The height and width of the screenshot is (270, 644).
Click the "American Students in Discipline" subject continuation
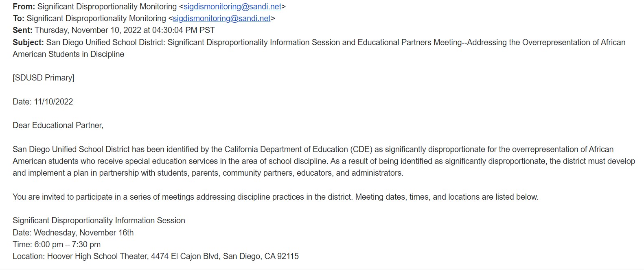point(68,54)
